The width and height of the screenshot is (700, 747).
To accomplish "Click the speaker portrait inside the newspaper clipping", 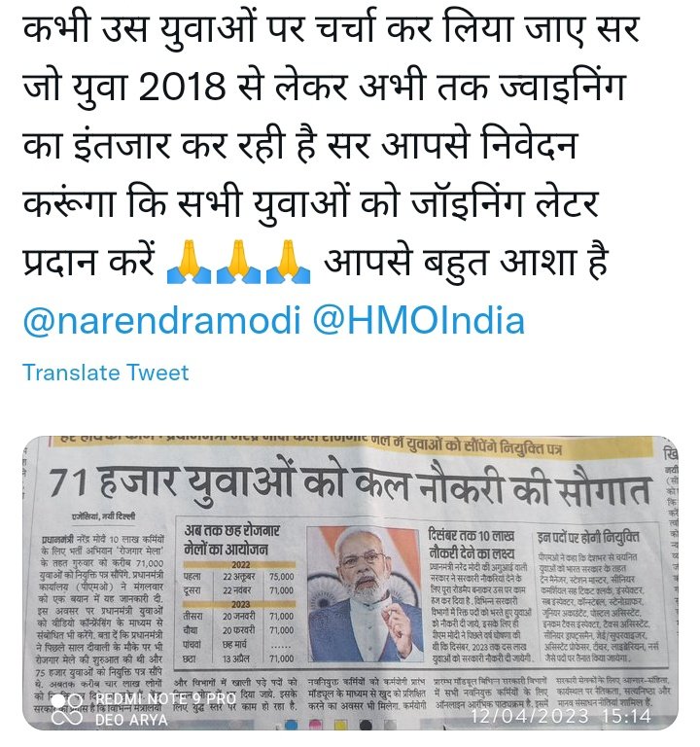I will [x=366, y=594].
